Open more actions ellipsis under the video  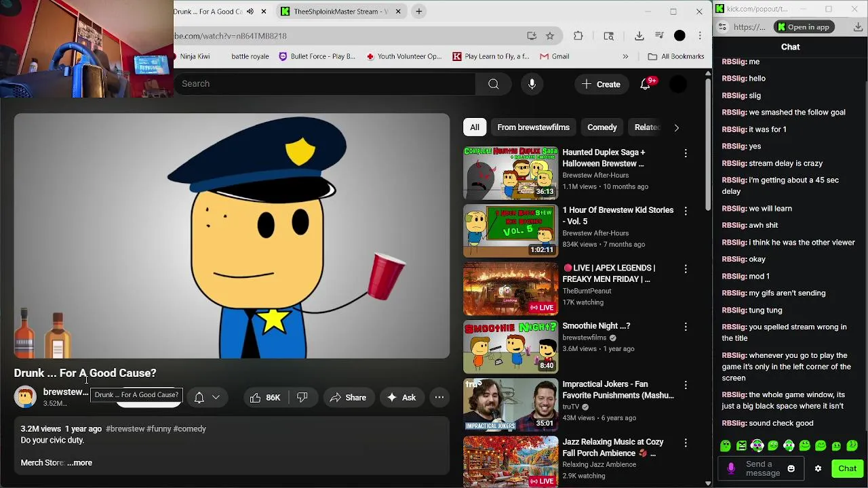click(x=439, y=398)
